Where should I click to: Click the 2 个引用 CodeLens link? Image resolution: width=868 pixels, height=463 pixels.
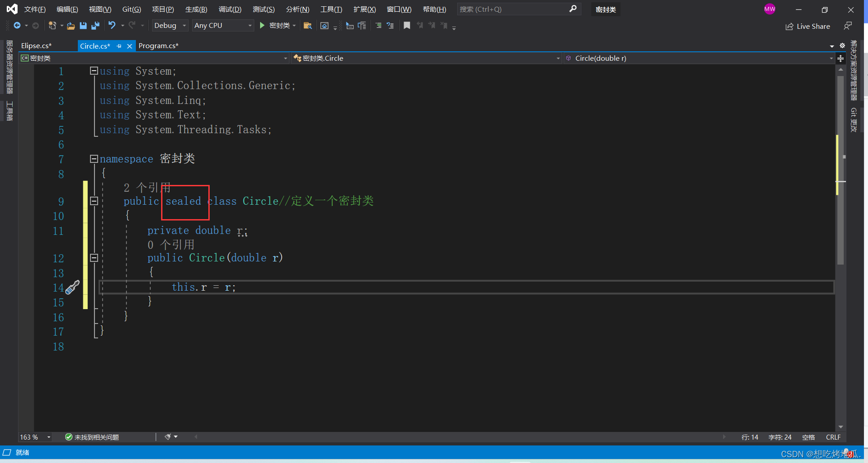click(x=147, y=187)
